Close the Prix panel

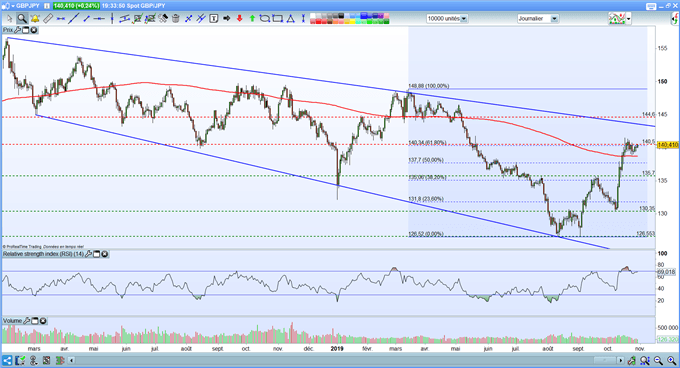pos(34,30)
